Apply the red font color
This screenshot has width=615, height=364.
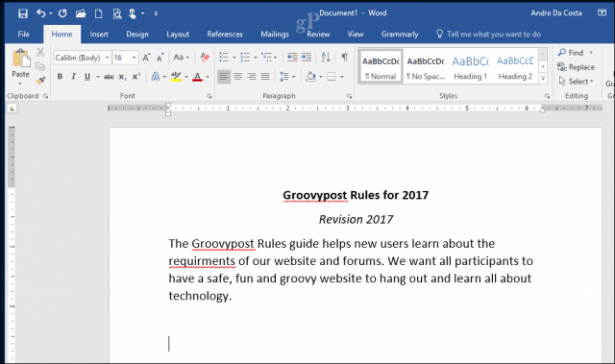[197, 77]
